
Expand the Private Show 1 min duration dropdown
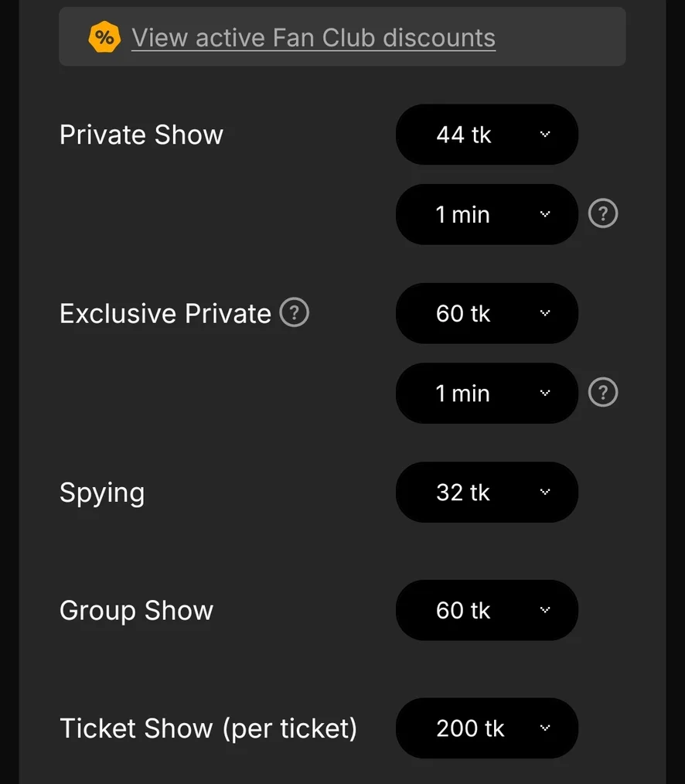486,214
